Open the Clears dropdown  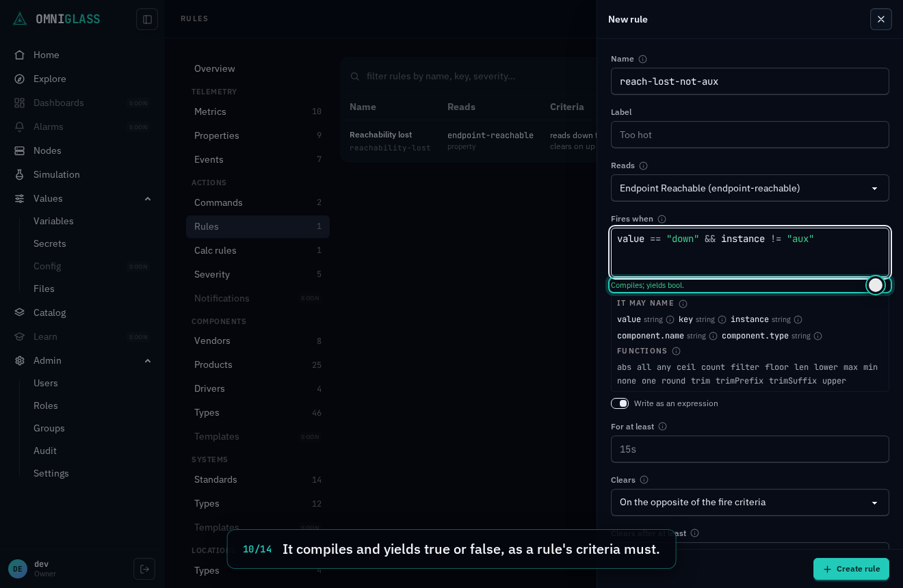[x=750, y=503]
